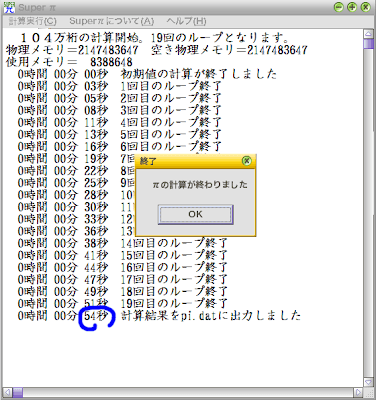Open the 計算実行(C) menu

tap(32, 21)
